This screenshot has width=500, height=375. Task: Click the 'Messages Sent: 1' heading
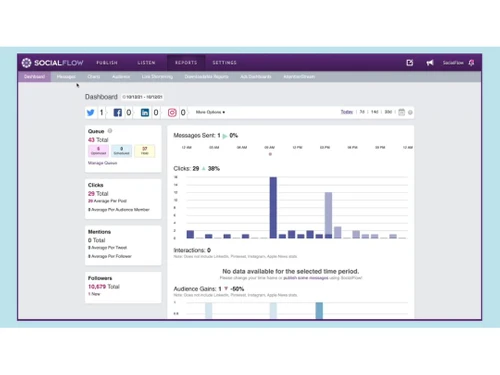click(x=197, y=135)
